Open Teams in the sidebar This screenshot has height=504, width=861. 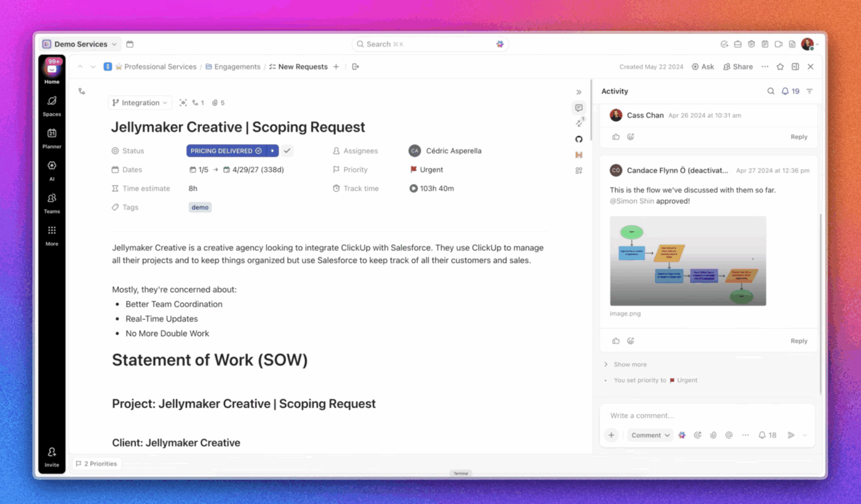pyautogui.click(x=52, y=202)
